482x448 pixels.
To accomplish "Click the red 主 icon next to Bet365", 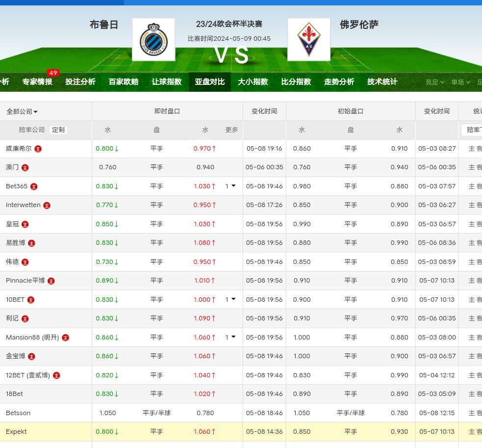I will coord(34,186).
